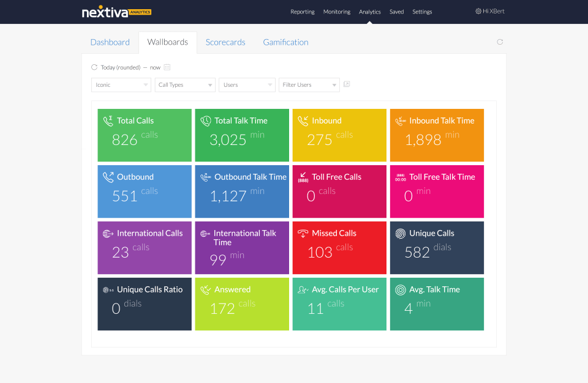
Task: Click the refresh icon beside the tabs
Action: coord(500,42)
